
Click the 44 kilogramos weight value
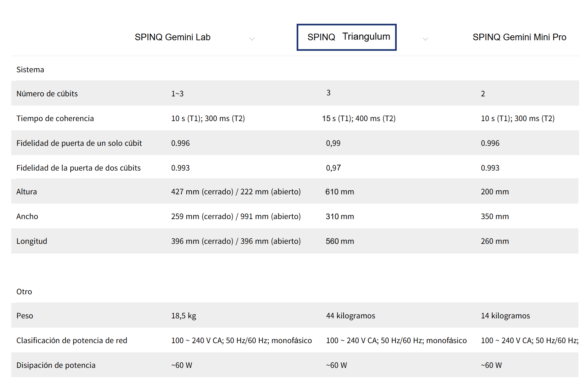(350, 316)
